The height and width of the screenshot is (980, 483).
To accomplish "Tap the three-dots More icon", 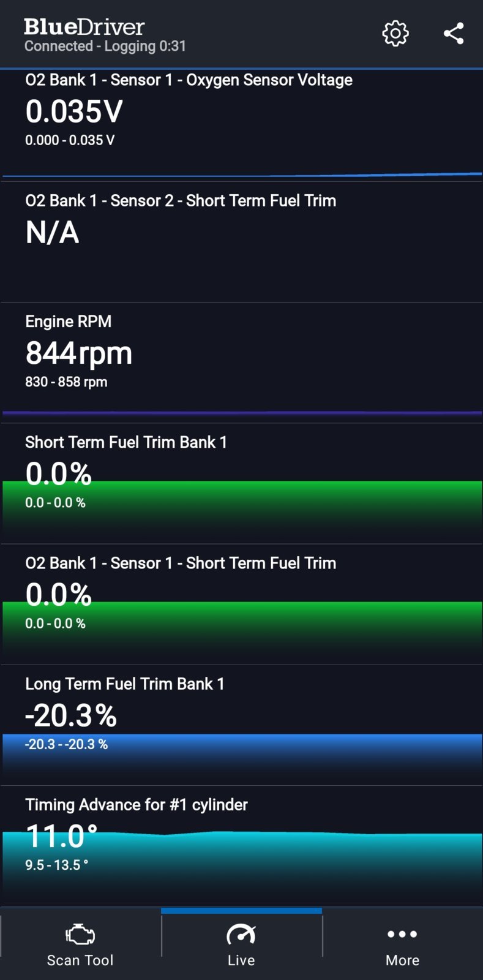I will [402, 934].
